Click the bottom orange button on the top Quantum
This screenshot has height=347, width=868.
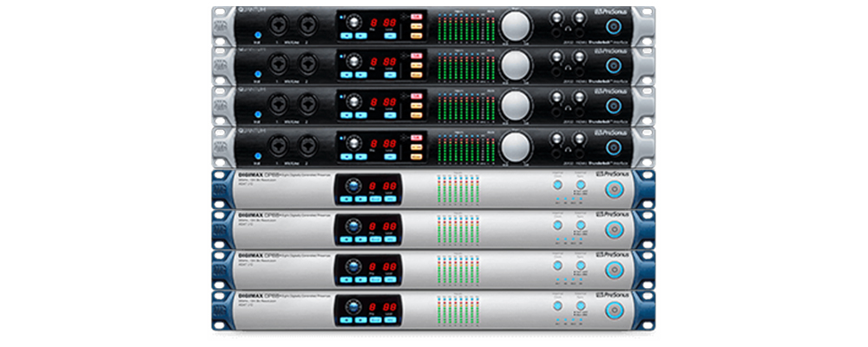(417, 35)
